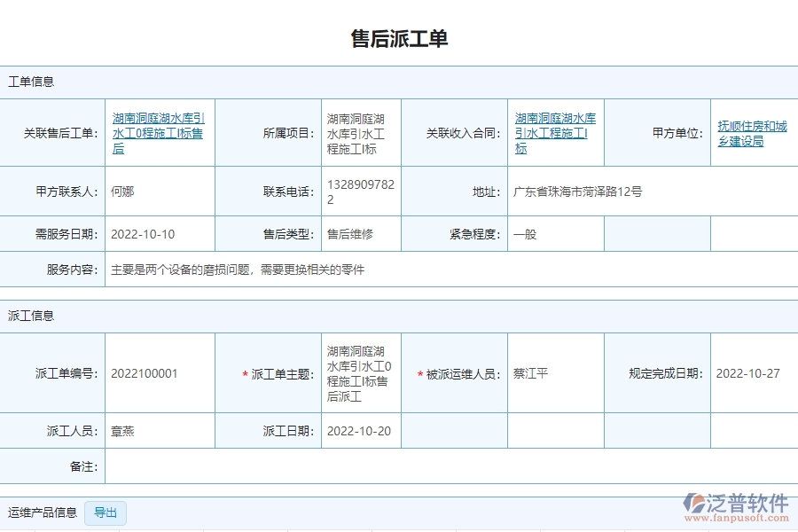The image size is (798, 532).
Task: Select the 工单信息 section header
Action: (32, 82)
